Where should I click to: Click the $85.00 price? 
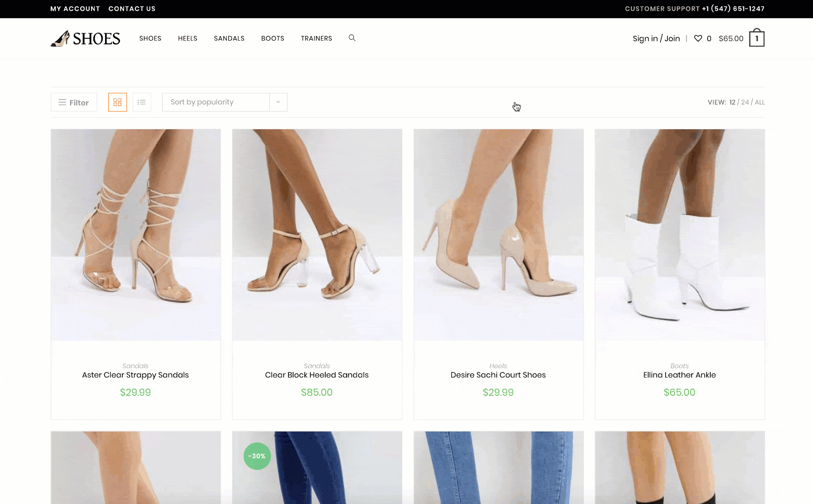317,392
